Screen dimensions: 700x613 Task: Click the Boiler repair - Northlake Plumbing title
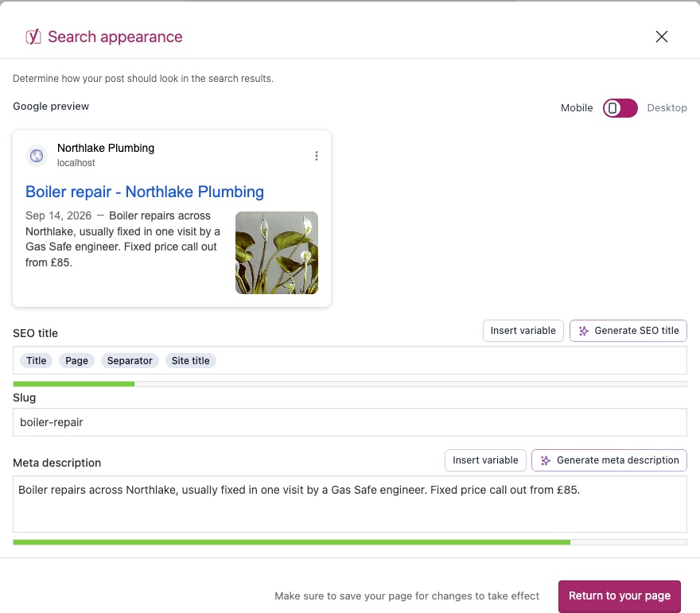coord(145,192)
